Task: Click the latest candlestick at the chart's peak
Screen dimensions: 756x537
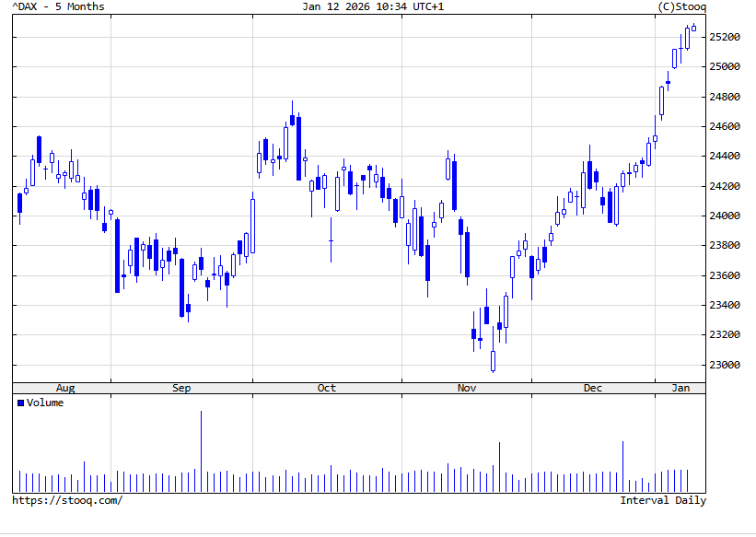Action: (x=693, y=28)
